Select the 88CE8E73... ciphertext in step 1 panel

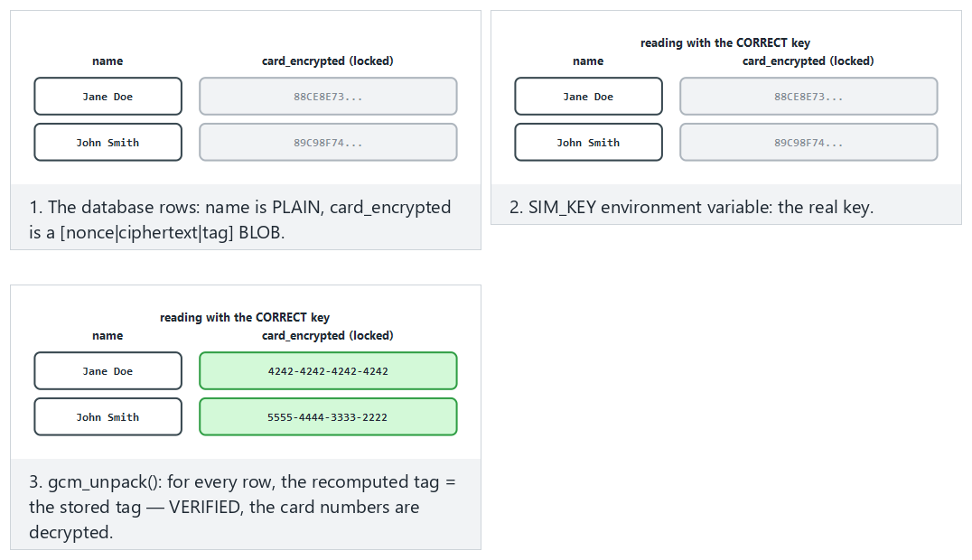(x=328, y=96)
